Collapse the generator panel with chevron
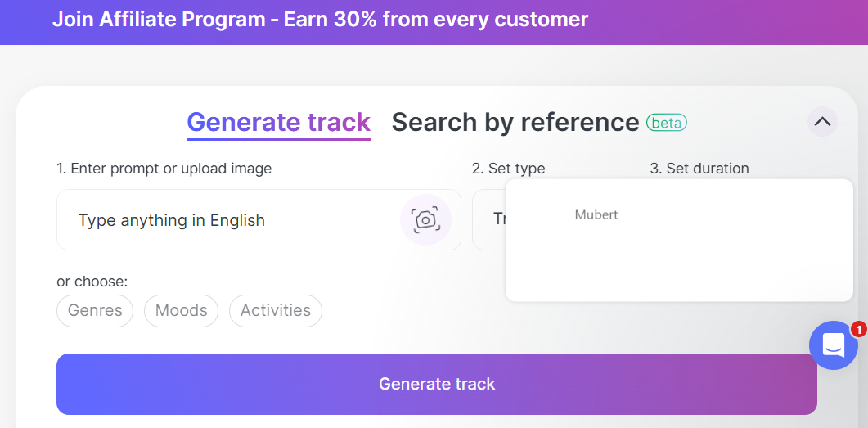The height and width of the screenshot is (428, 868). point(822,121)
